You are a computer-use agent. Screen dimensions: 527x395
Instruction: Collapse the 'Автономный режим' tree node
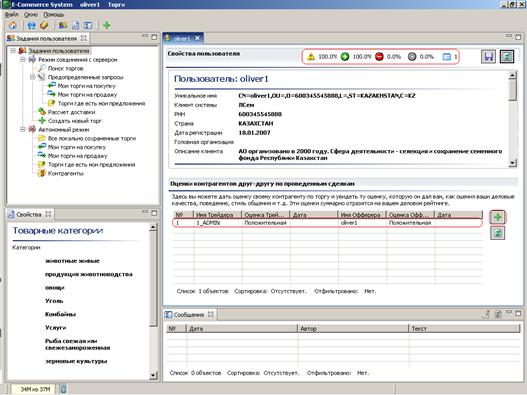click(23, 129)
